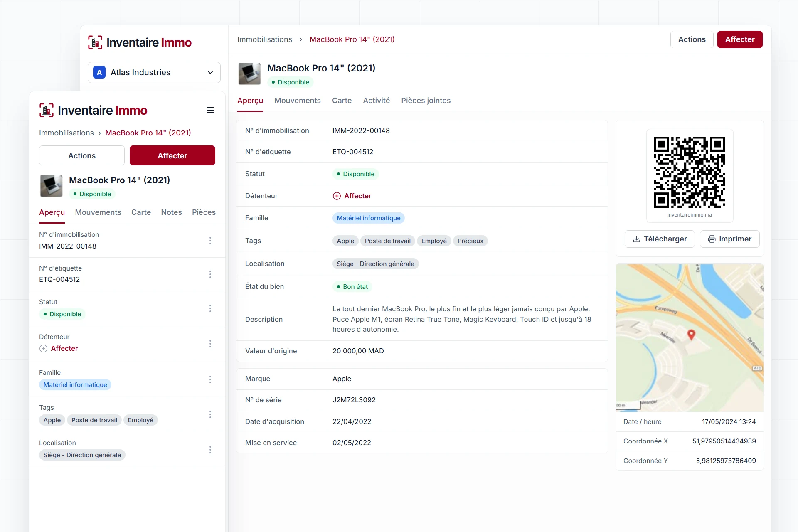The width and height of the screenshot is (798, 532).
Task: Open kebab menu for Localisation row
Action: [x=210, y=450]
